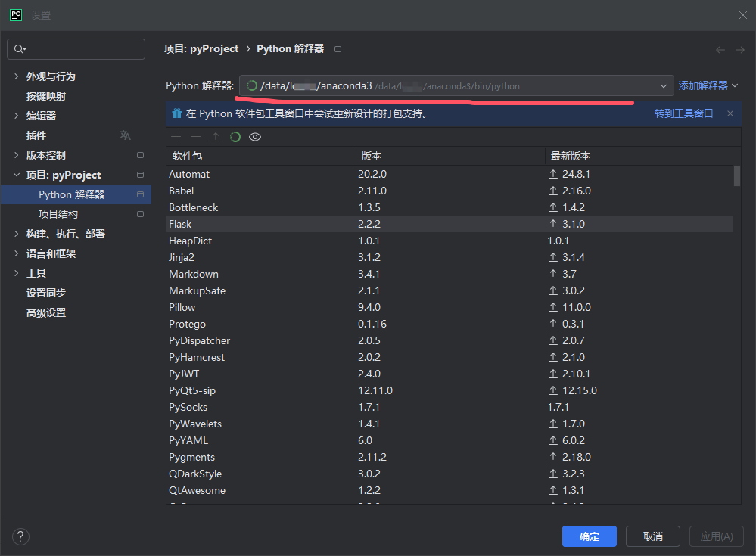Open the 项目结构 settings page
Viewport: 756px width, 556px height.
pyautogui.click(x=58, y=214)
